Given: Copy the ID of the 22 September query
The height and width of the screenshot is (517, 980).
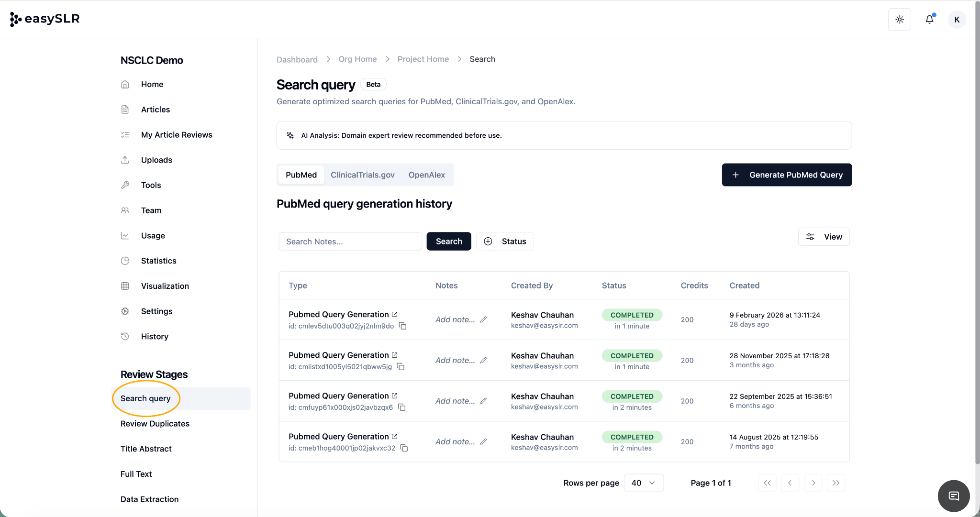Looking at the screenshot, I should [402, 407].
